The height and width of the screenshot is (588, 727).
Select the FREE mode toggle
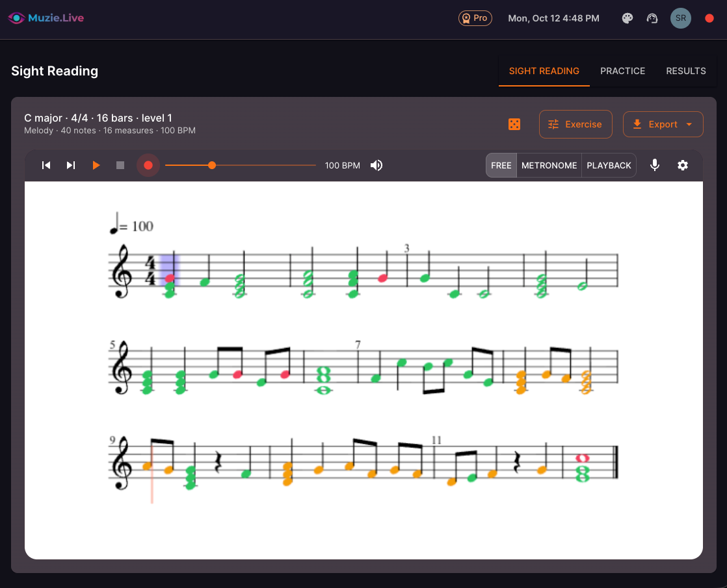click(x=501, y=166)
